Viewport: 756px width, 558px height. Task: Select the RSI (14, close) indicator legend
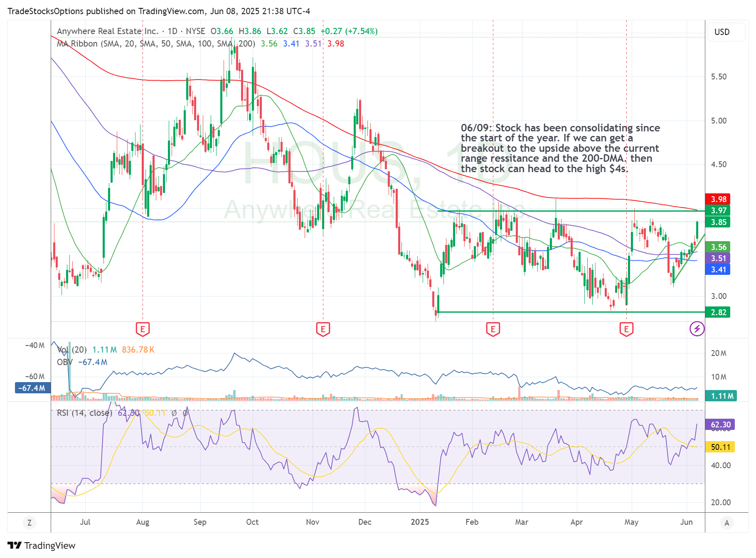[x=84, y=413]
